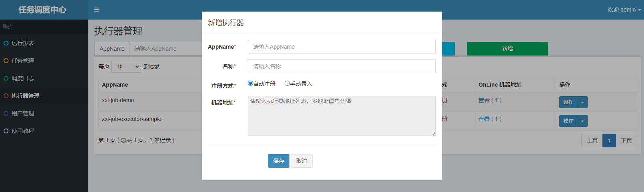This screenshot has width=644, height=192.
Task: Open 执行器管理 menu item
Action: point(44,96)
